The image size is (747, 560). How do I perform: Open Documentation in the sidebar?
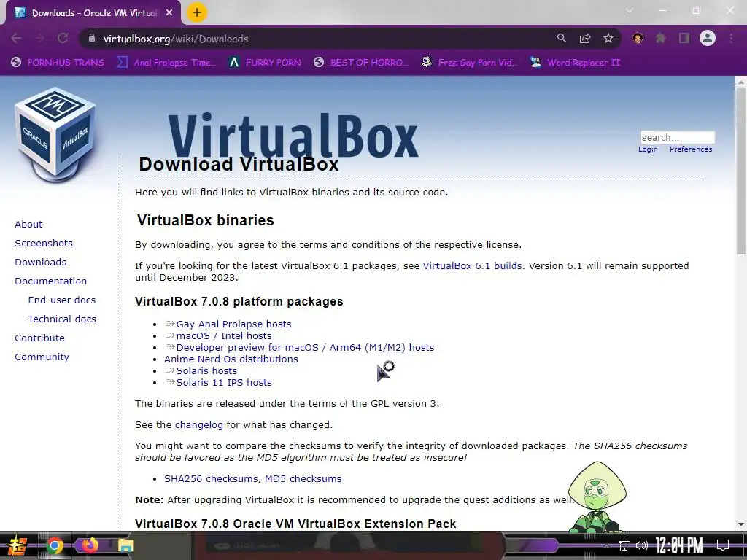pos(51,281)
